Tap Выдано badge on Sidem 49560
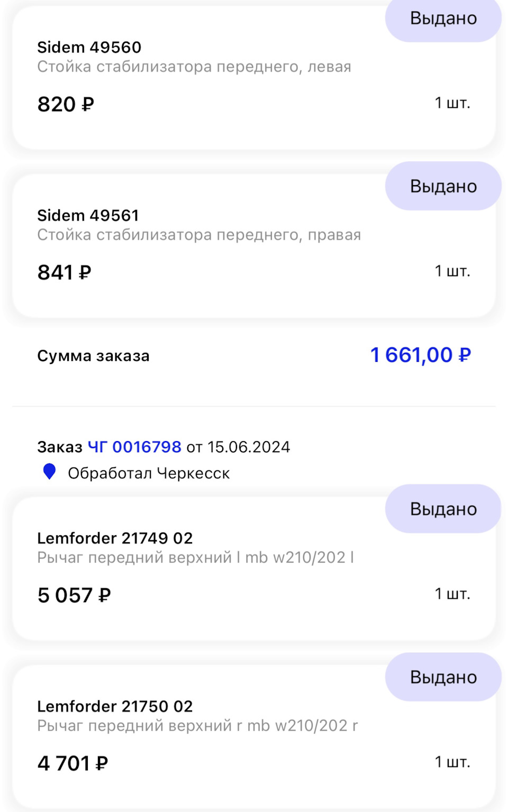The image size is (508, 812). [443, 19]
